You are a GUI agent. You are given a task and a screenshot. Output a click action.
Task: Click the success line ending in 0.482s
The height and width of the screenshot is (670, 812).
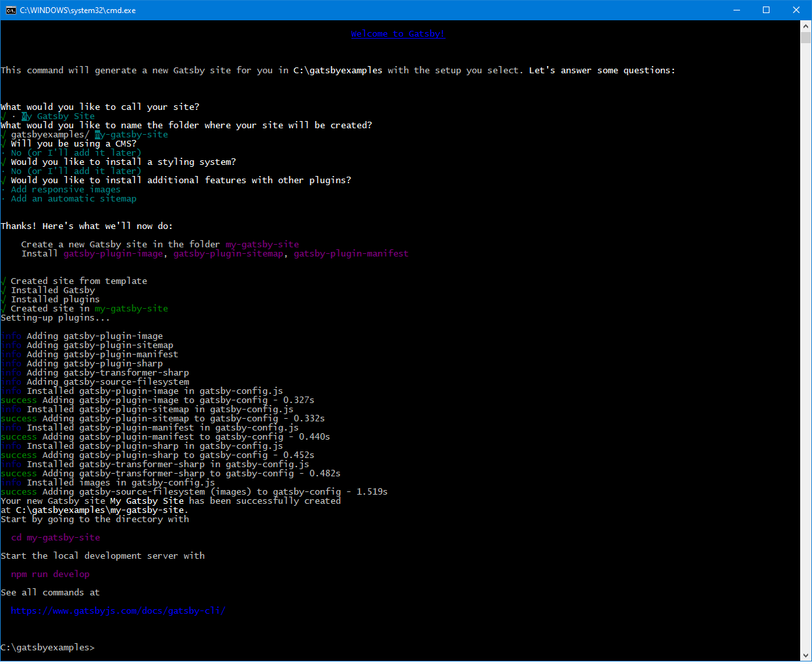[171, 473]
